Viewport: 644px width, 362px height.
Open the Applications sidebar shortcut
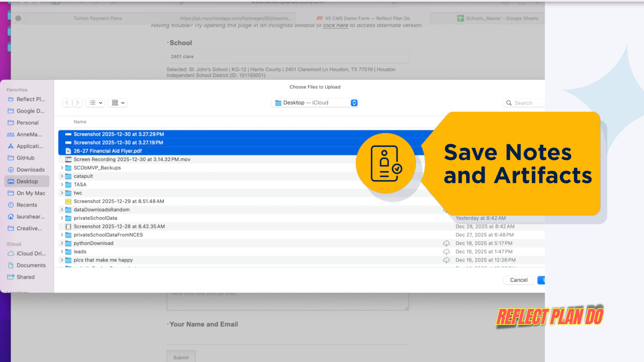tap(30, 146)
